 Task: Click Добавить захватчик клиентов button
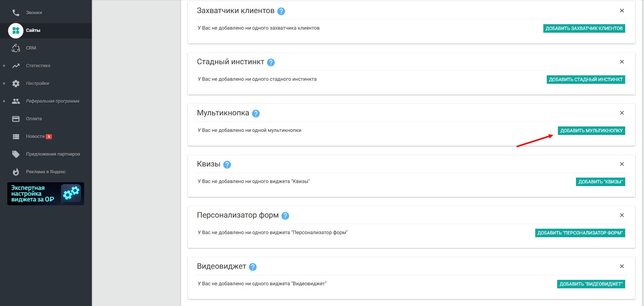[584, 28]
